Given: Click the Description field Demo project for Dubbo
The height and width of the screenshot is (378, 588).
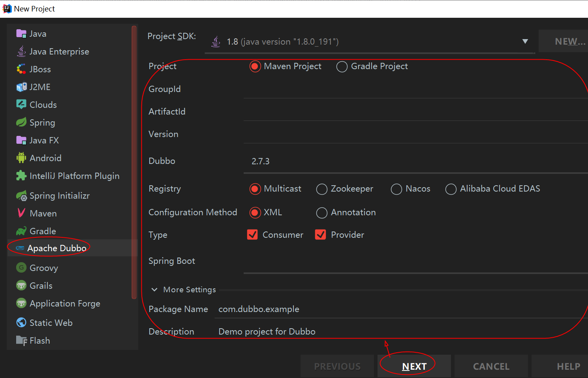Looking at the screenshot, I should tap(401, 331).
